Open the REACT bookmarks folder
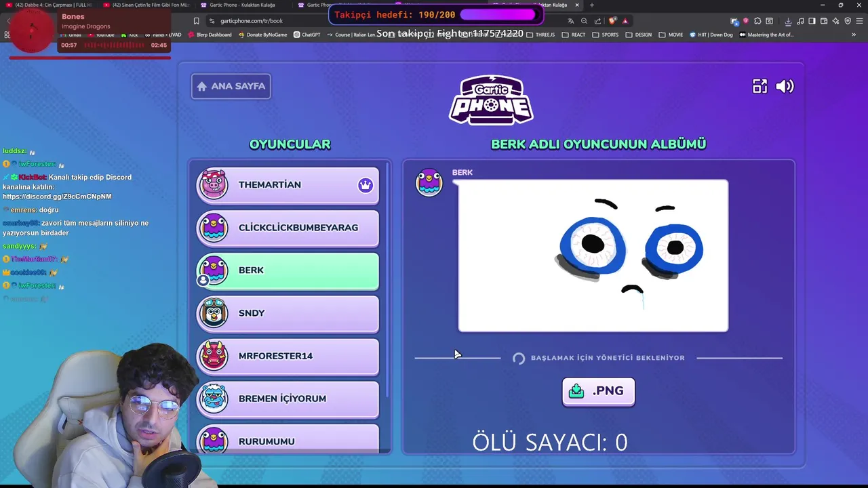Viewport: 868px width, 488px height. coord(574,35)
